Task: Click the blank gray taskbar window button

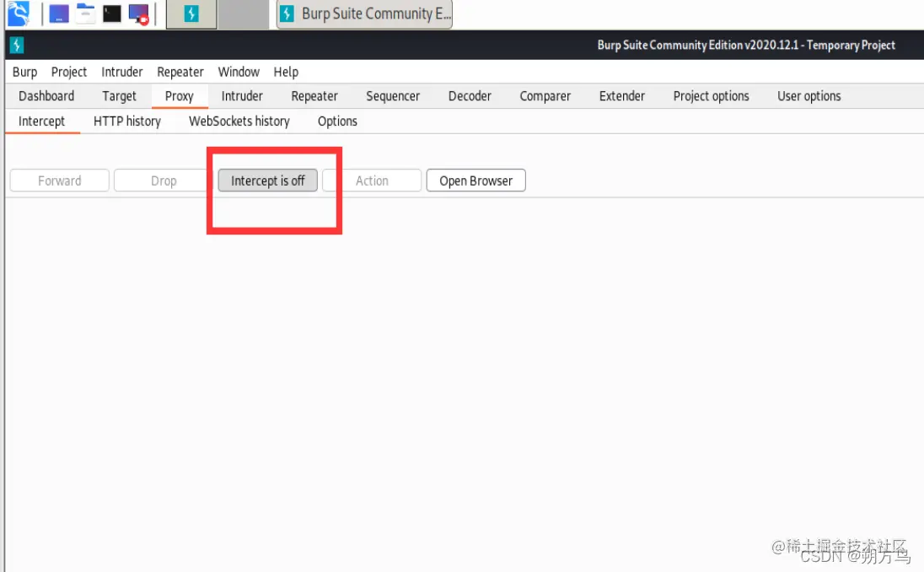Action: pos(244,14)
